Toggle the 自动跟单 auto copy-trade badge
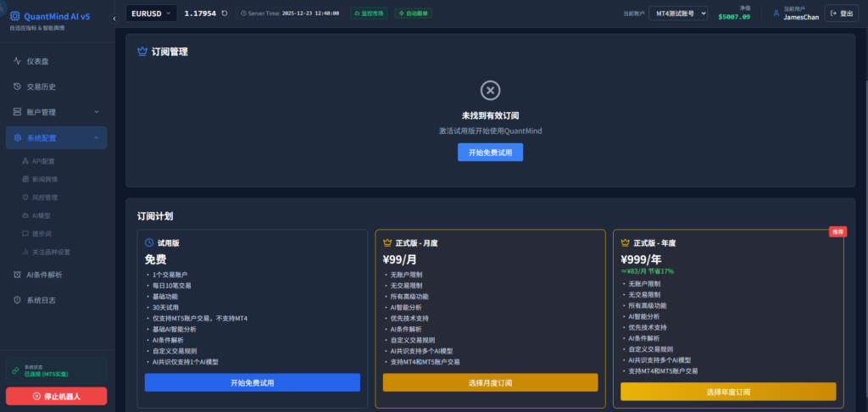The image size is (868, 412). tap(412, 14)
